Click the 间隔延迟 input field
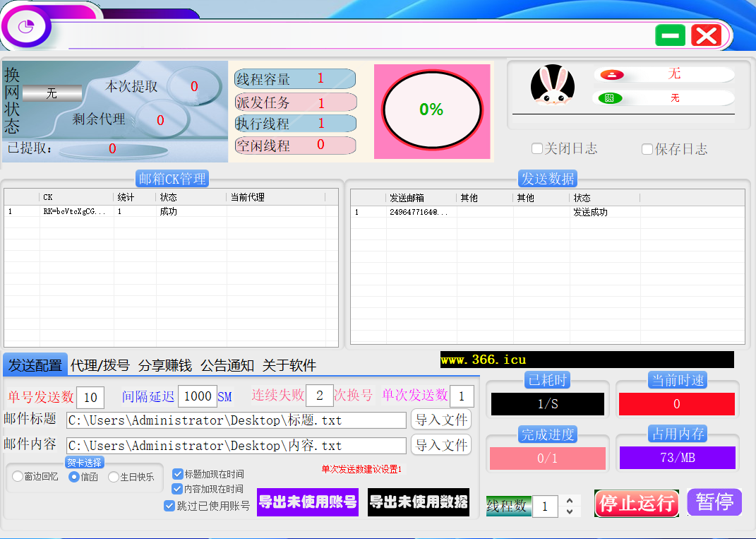 (x=197, y=396)
